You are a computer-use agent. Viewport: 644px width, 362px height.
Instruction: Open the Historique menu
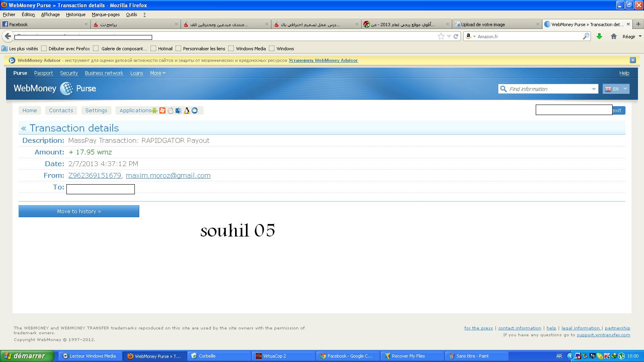tap(76, 14)
